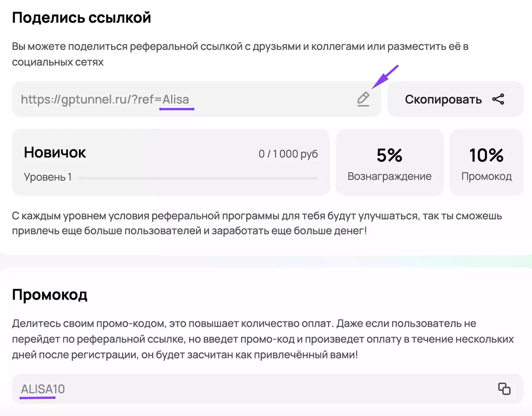Click the 0 / 1 000 руб progress label
This screenshot has height=416, width=532.
pyautogui.click(x=288, y=154)
